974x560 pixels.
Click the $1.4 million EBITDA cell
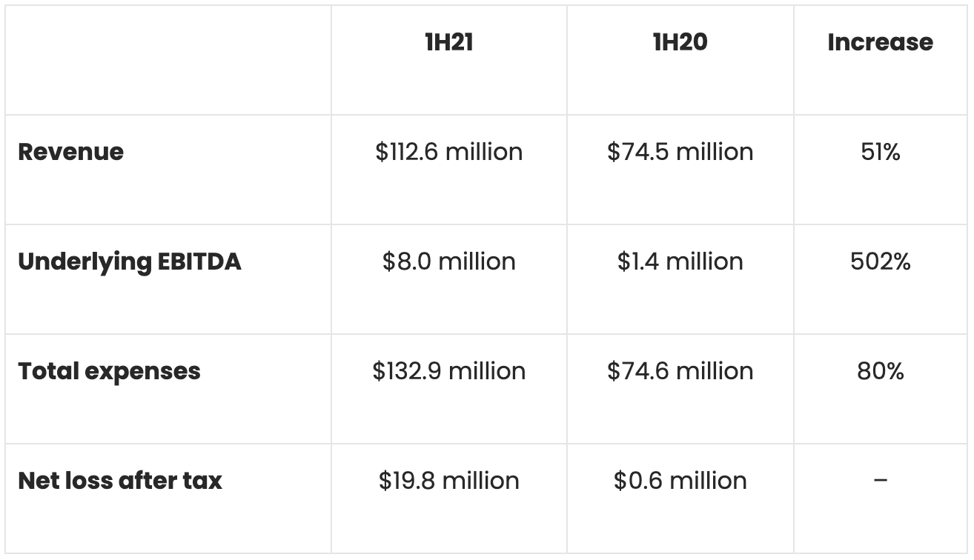[680, 261]
